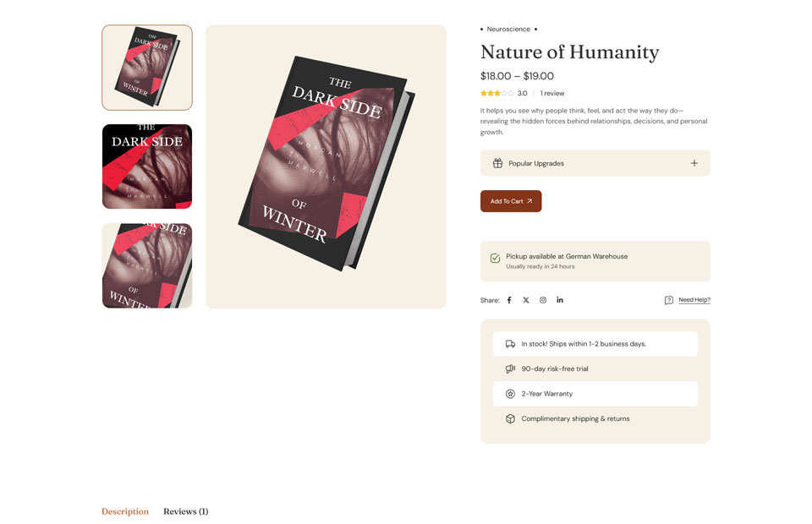Click the 1 review link
The image size is (812, 524).
(552, 93)
